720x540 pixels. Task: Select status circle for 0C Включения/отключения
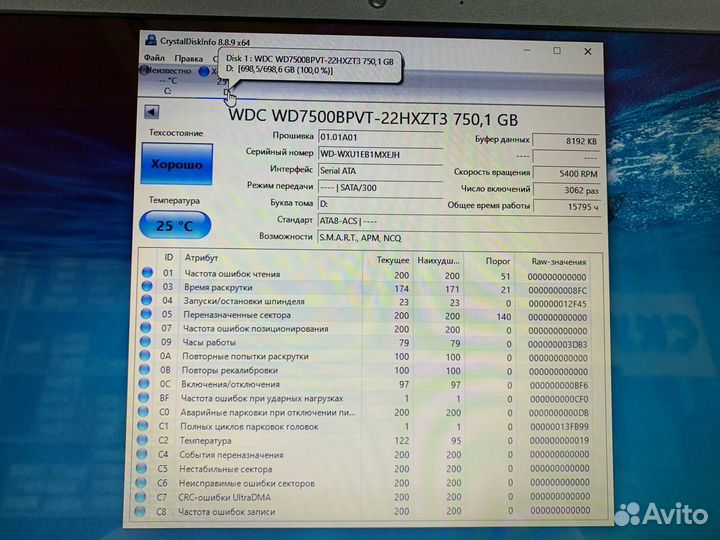tap(144, 383)
